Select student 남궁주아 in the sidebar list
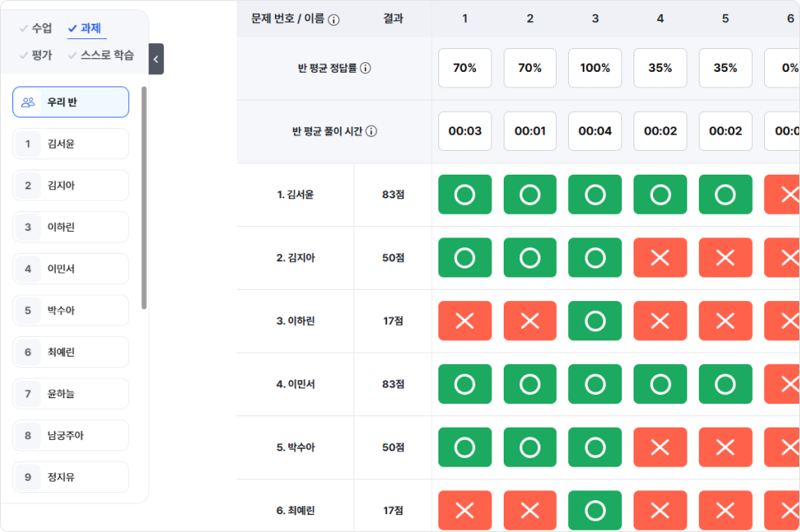The height and width of the screenshot is (532, 800). click(x=70, y=436)
